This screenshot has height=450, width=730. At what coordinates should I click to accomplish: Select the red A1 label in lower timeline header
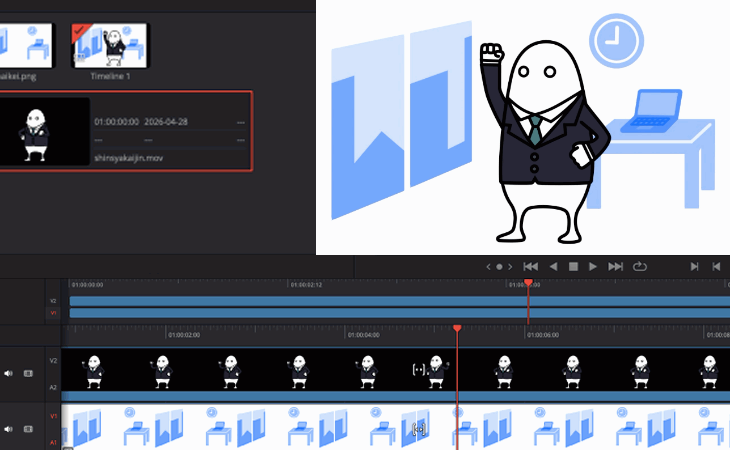53,443
